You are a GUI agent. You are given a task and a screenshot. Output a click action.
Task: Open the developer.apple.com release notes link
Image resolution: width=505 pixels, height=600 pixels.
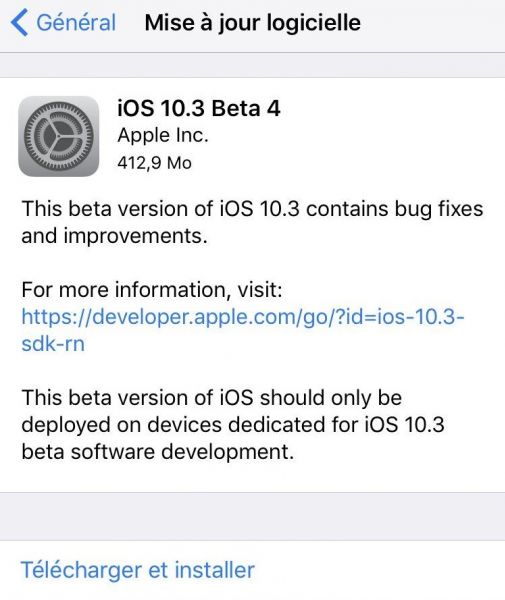click(x=243, y=317)
